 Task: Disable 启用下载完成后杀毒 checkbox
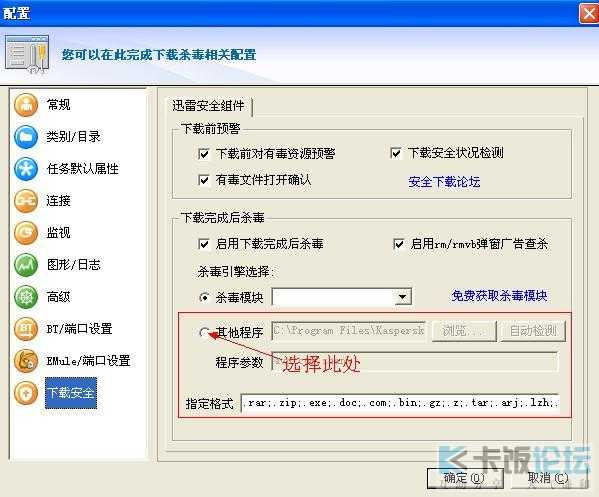(204, 244)
